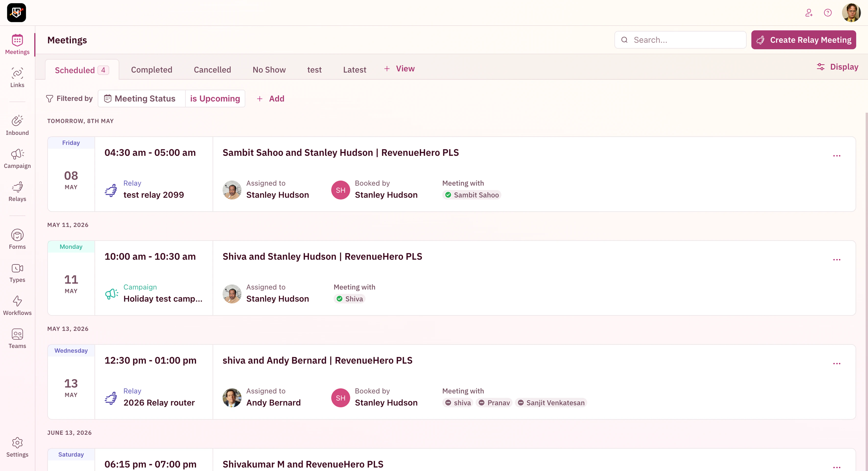Click the SH avatar on Sambit Sahoo meeting
The width and height of the screenshot is (868, 471).
340,190
